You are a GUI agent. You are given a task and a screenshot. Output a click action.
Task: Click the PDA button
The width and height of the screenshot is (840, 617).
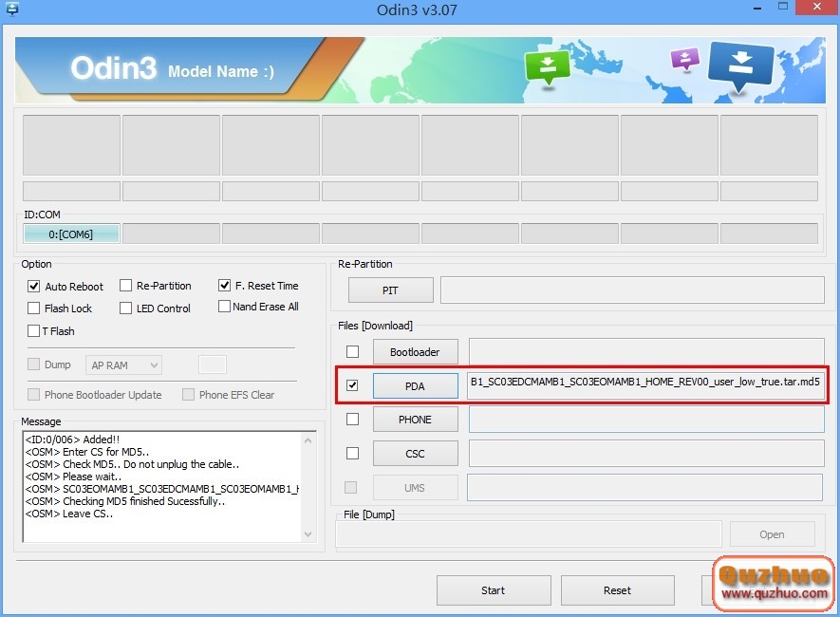[415, 386]
